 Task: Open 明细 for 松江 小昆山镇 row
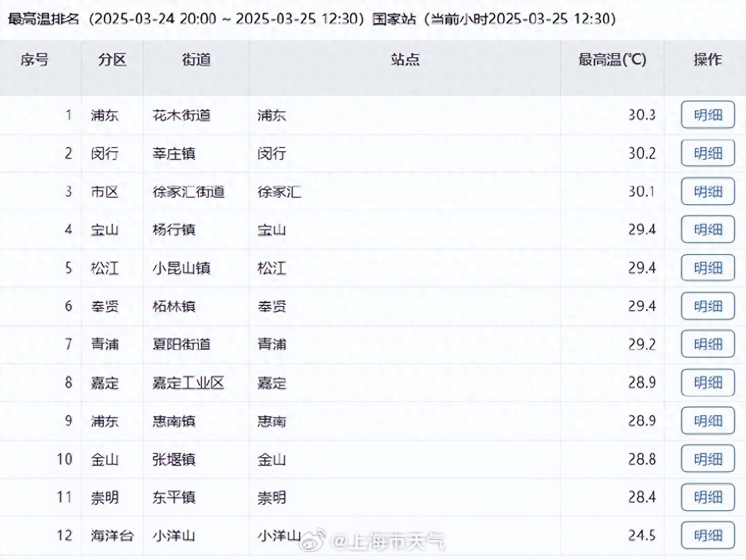click(708, 268)
